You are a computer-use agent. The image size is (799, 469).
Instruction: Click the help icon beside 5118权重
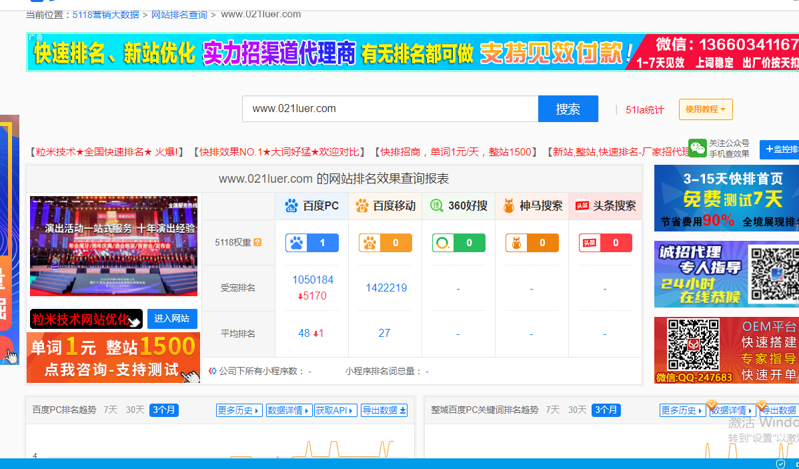click(x=257, y=242)
